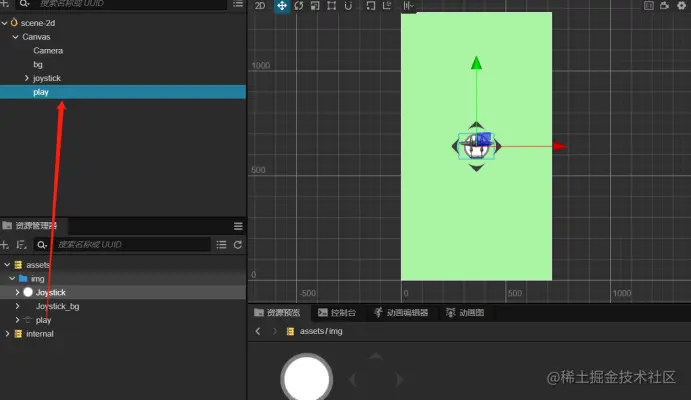The width and height of the screenshot is (691, 400).
Task: Toggle the pivot/center gizmo icon
Action: coord(371,6)
